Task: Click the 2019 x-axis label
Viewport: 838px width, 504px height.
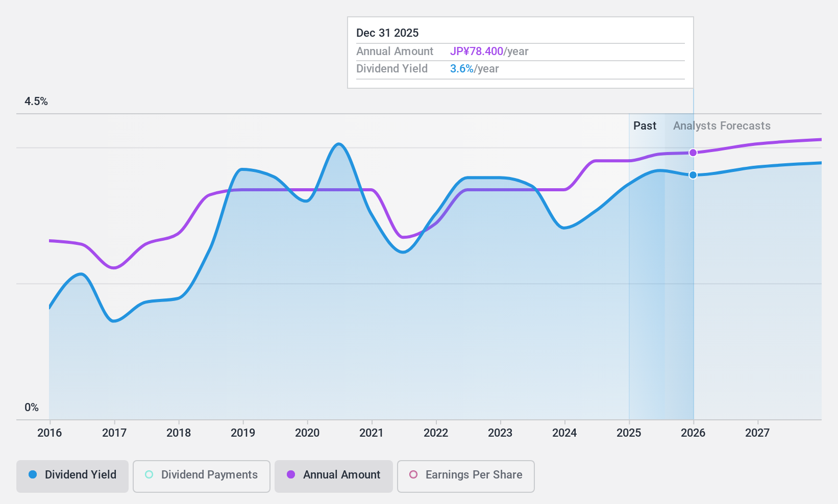Action: pyautogui.click(x=243, y=433)
